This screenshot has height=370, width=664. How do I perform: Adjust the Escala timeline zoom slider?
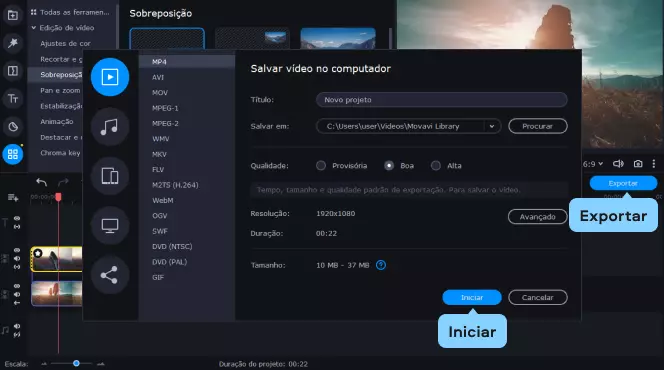(76, 363)
